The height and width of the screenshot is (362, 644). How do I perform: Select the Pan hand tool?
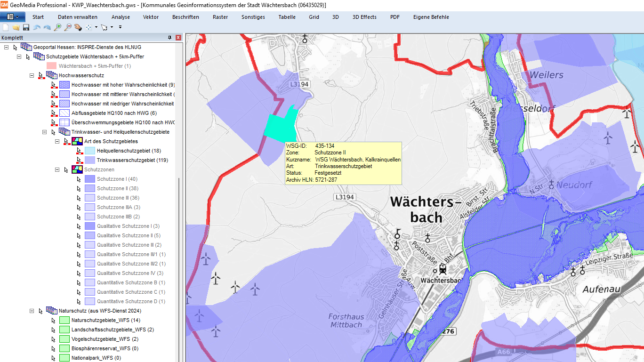(x=78, y=27)
